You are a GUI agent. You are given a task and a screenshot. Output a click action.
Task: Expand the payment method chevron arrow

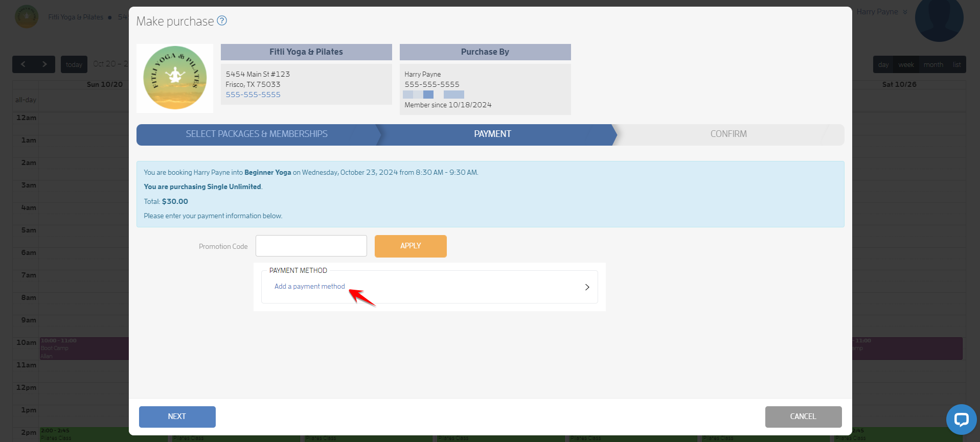point(587,287)
